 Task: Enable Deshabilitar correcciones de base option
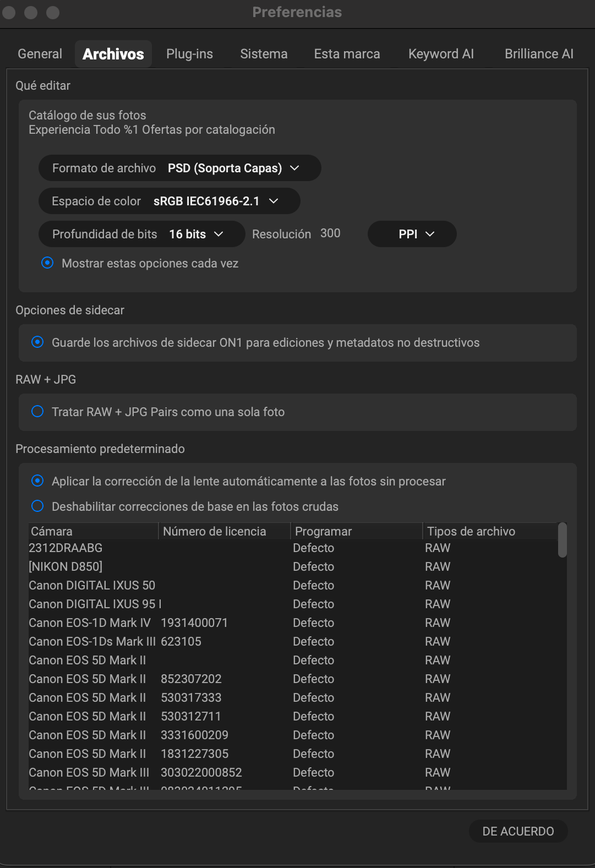coord(37,506)
